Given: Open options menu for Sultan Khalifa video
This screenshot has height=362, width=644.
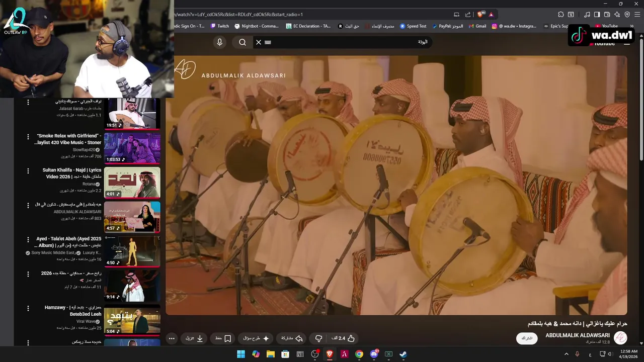Looking at the screenshot, I should click(x=28, y=170).
